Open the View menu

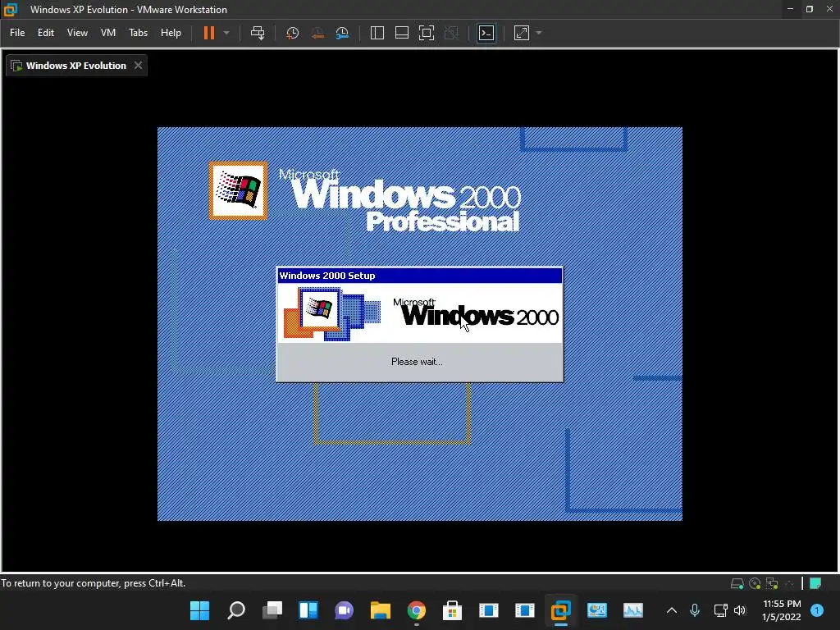click(77, 33)
